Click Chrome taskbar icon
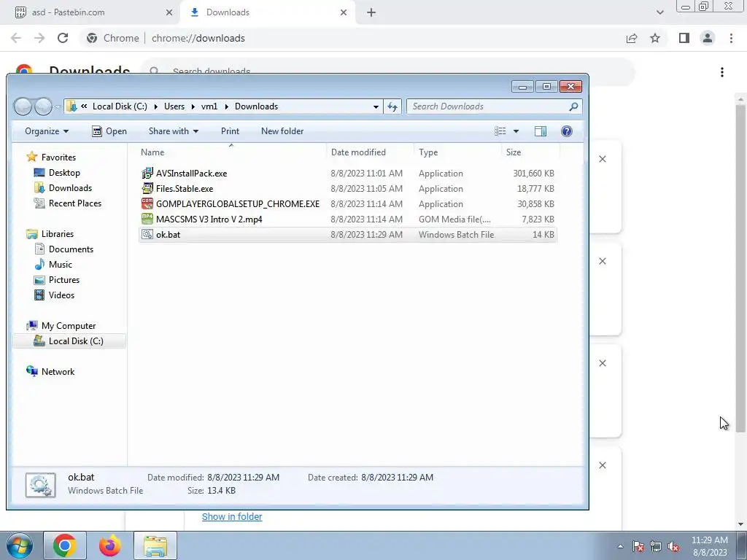747x560 pixels. point(65,545)
